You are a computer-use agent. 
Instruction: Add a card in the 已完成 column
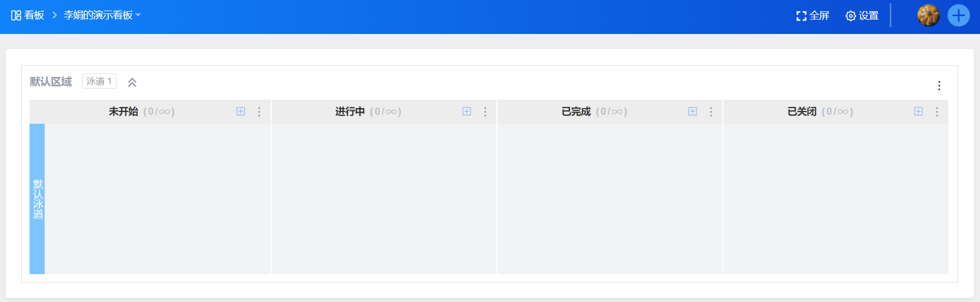(693, 111)
